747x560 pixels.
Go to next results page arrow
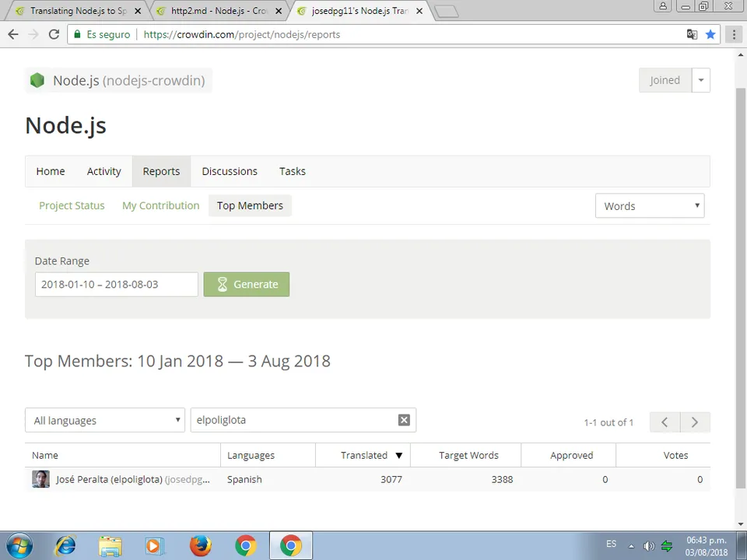pos(695,422)
